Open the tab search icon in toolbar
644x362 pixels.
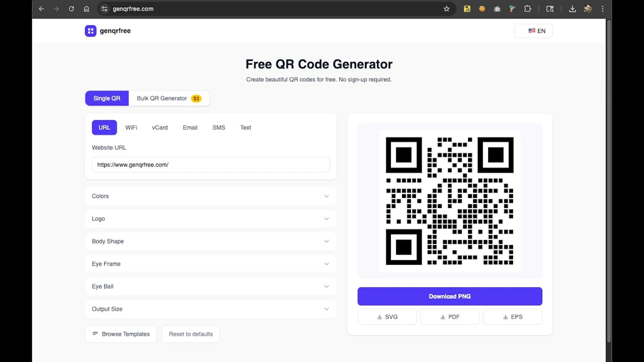tap(550, 9)
